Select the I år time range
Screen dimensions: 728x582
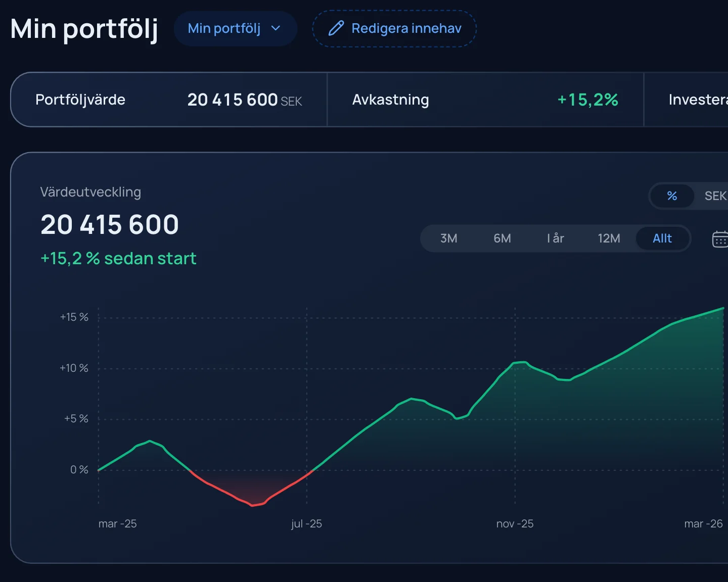pyautogui.click(x=556, y=238)
